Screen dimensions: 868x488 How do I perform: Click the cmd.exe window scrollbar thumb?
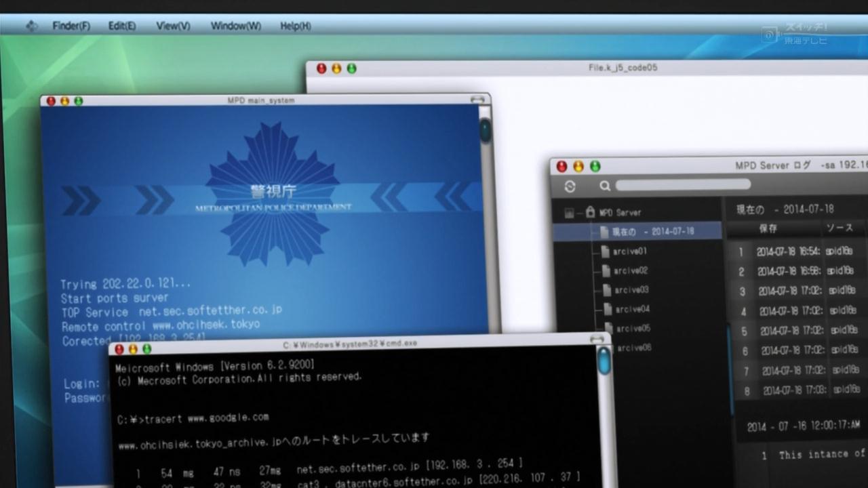(604, 361)
